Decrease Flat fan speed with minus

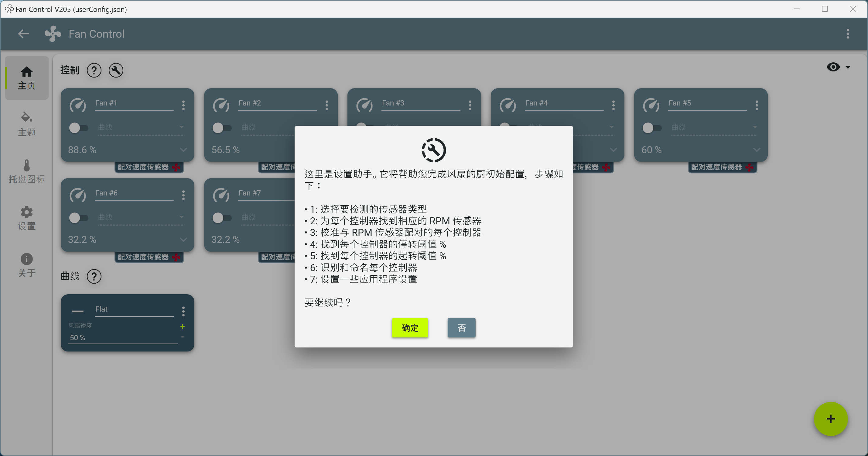182,337
